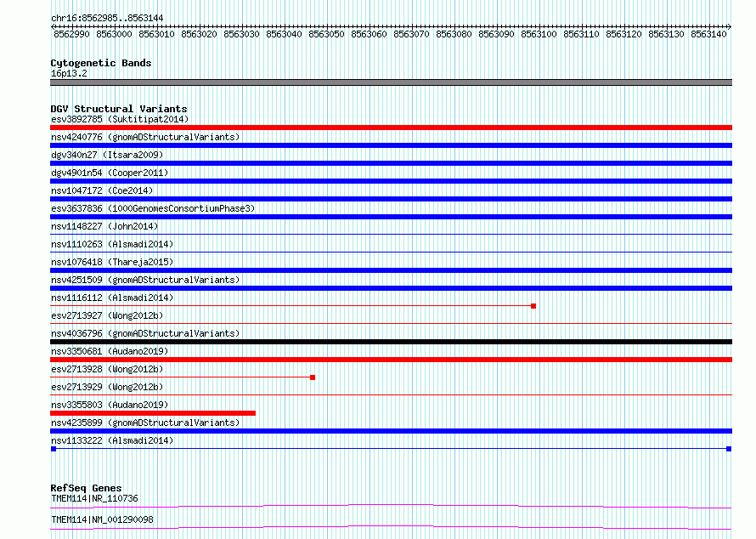Select the thin blue line of nsv1110263
The width and height of the screenshot is (756, 539).
click(391, 252)
